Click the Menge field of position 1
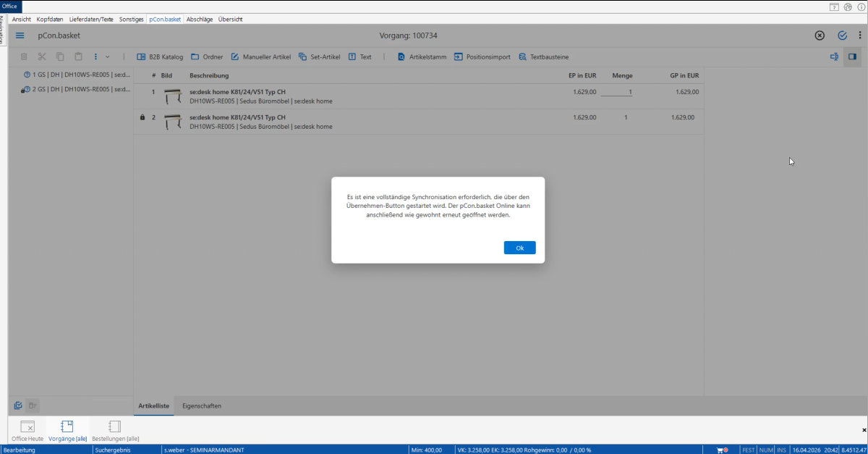868x454 pixels. (616, 92)
